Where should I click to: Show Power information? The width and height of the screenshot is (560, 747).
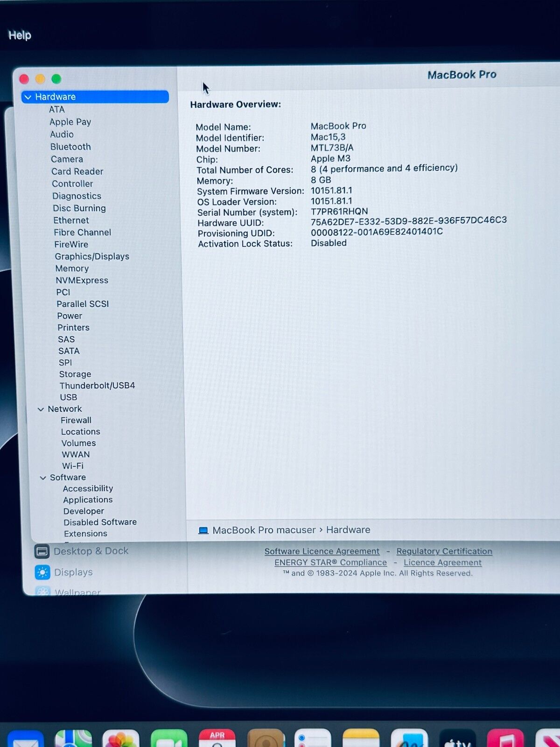click(70, 316)
